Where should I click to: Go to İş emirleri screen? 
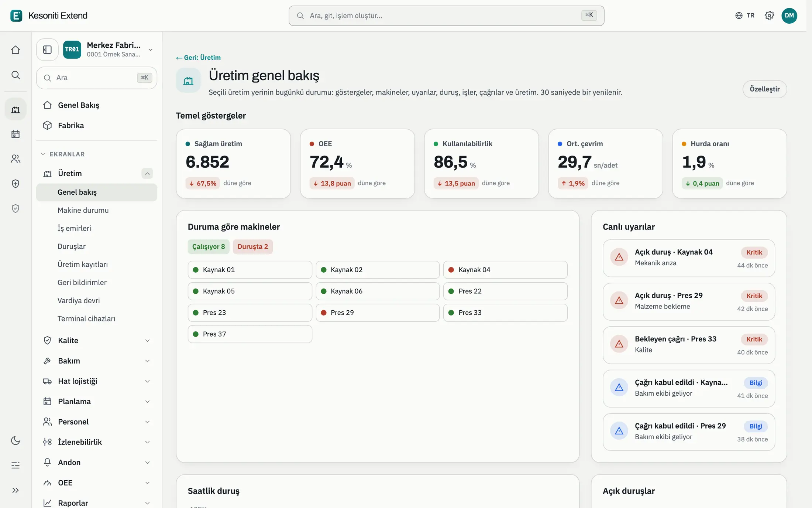tap(97, 228)
